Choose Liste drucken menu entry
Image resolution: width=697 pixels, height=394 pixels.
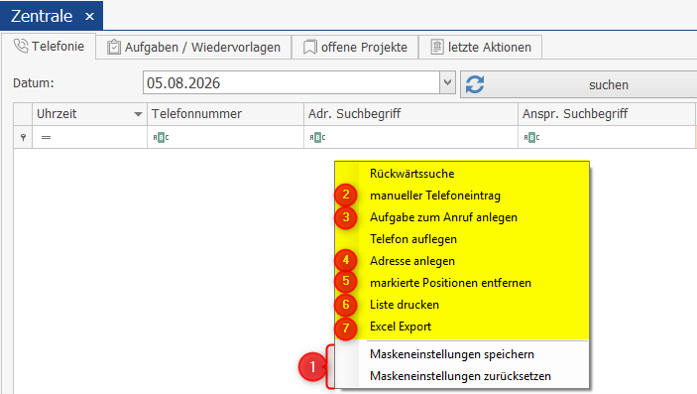click(x=462, y=304)
